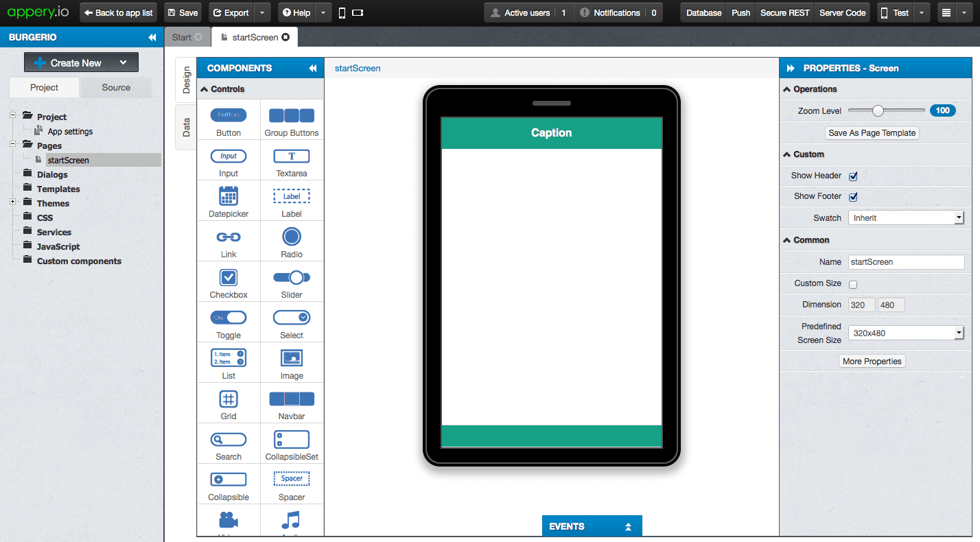980x542 pixels.
Task: Select the Datepicker component icon
Action: point(229,196)
